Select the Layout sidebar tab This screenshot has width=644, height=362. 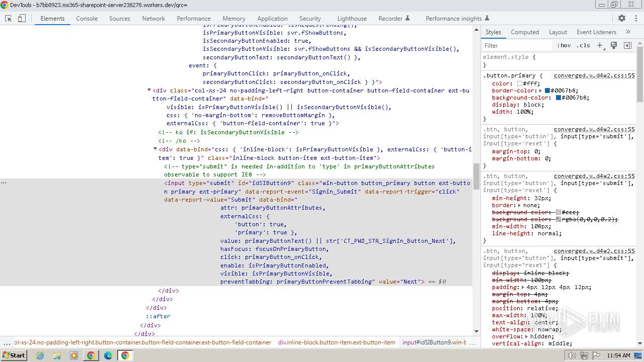pyautogui.click(x=558, y=32)
